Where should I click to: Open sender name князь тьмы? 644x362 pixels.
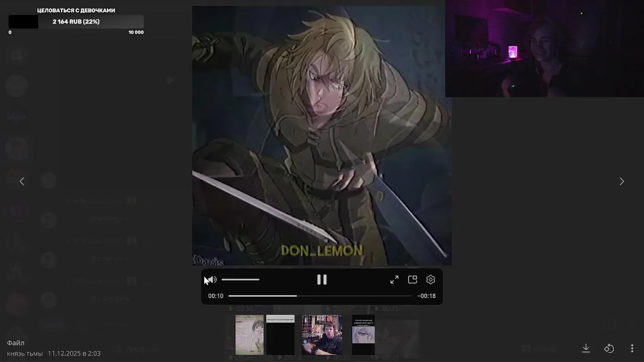click(x=25, y=353)
